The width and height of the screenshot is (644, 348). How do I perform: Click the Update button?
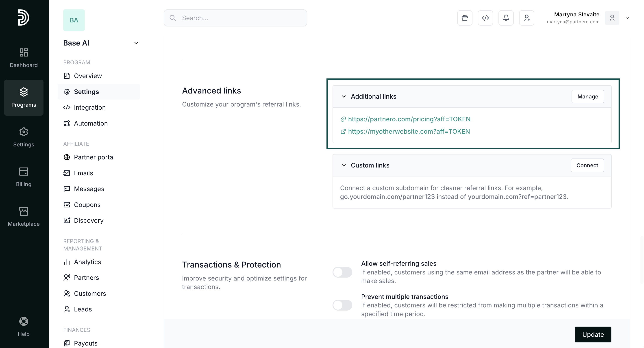tap(593, 335)
